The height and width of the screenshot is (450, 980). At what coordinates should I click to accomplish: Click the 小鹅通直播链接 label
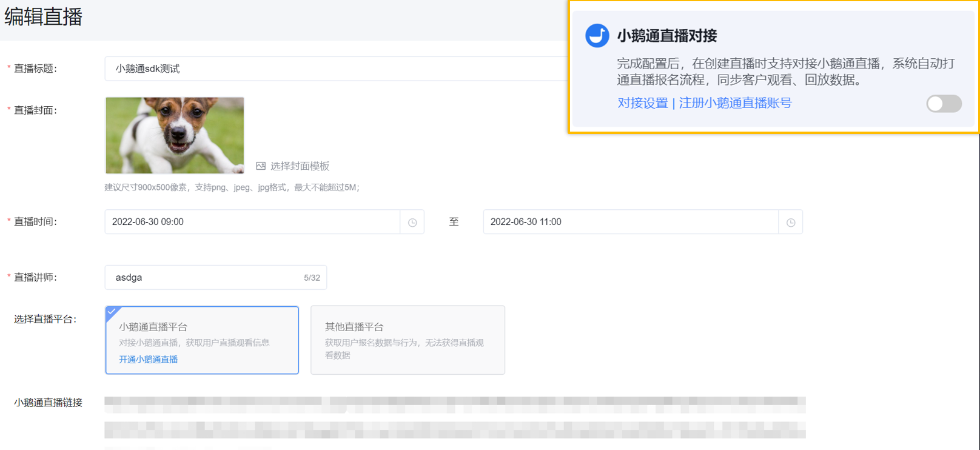[48, 403]
